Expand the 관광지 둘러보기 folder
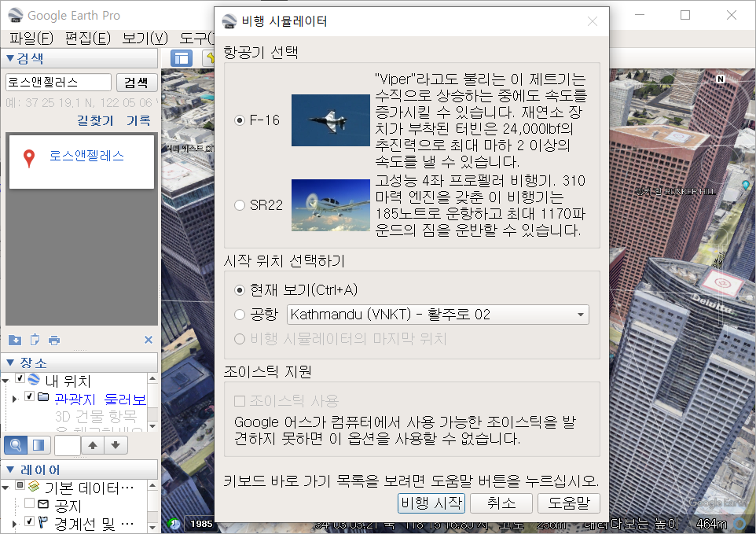This screenshot has height=534, width=756. [x=14, y=399]
